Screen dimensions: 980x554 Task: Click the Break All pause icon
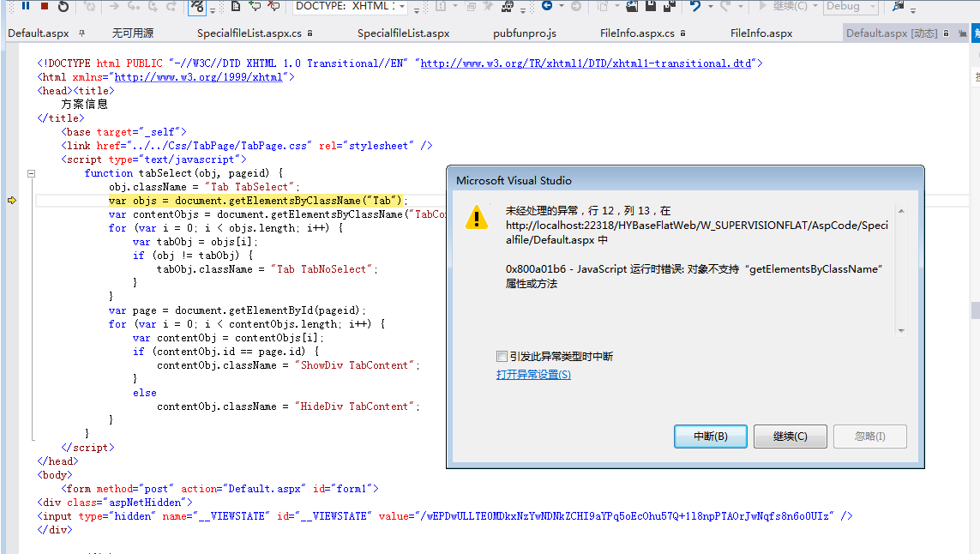coord(25,8)
